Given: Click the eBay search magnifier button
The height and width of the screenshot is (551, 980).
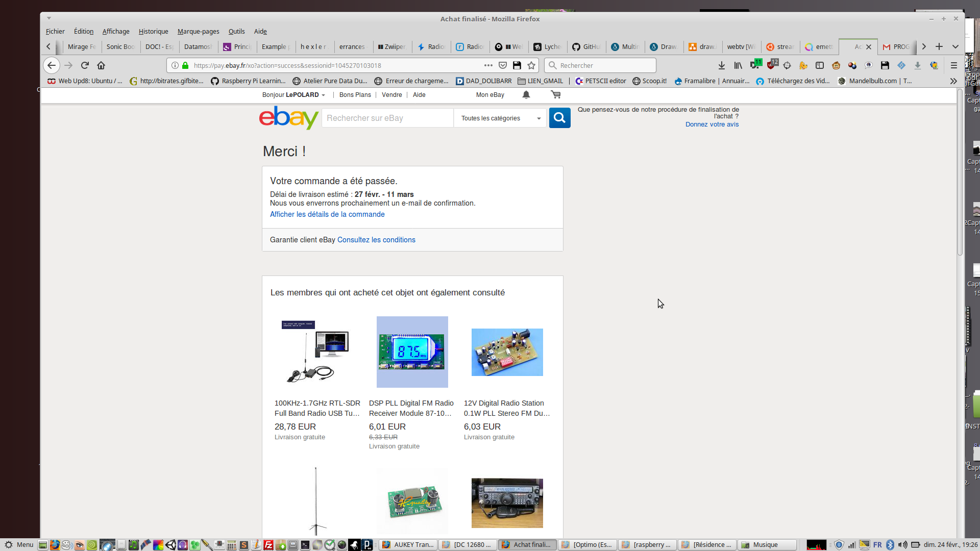Looking at the screenshot, I should pos(559,118).
